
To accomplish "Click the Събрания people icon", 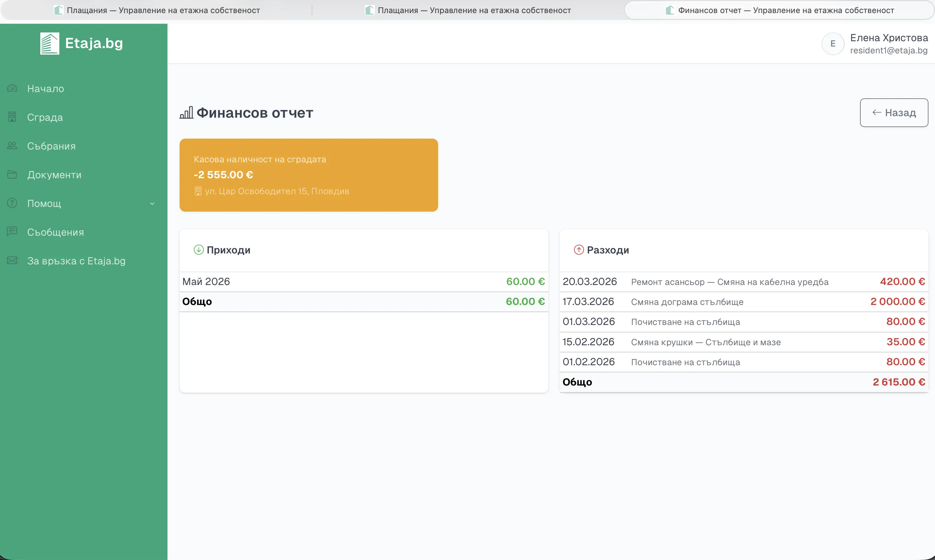I will coord(12,146).
